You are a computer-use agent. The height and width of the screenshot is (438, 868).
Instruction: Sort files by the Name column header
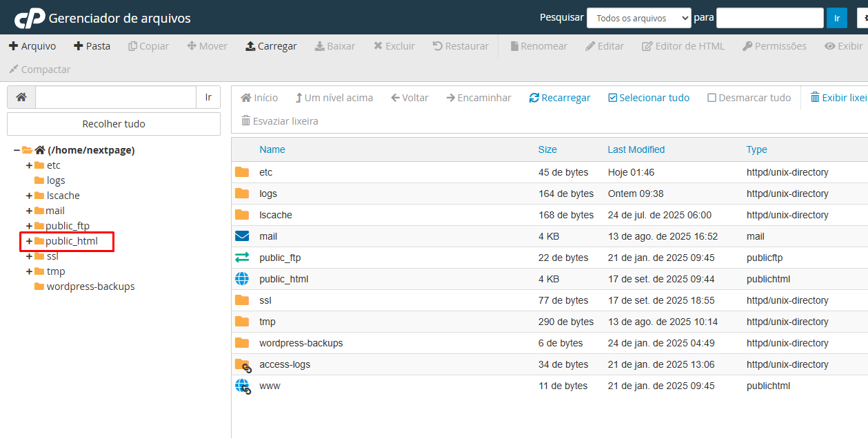click(272, 149)
